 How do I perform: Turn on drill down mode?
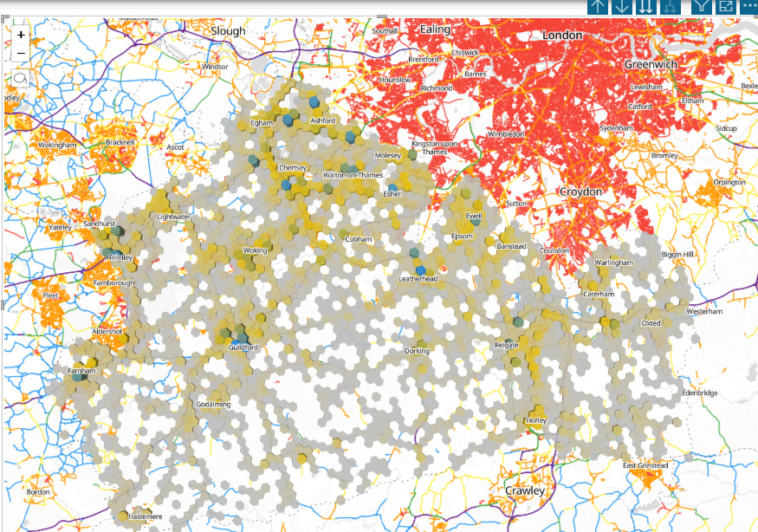click(620, 7)
